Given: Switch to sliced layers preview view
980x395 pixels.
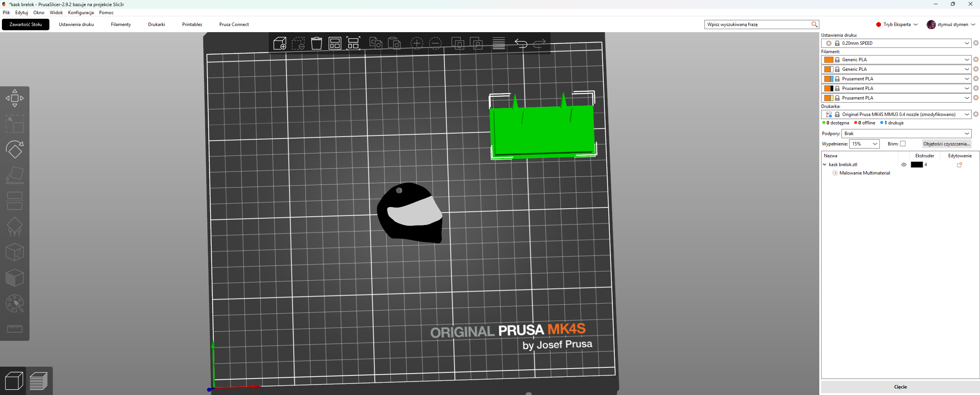Looking at the screenshot, I should click(x=39, y=381).
